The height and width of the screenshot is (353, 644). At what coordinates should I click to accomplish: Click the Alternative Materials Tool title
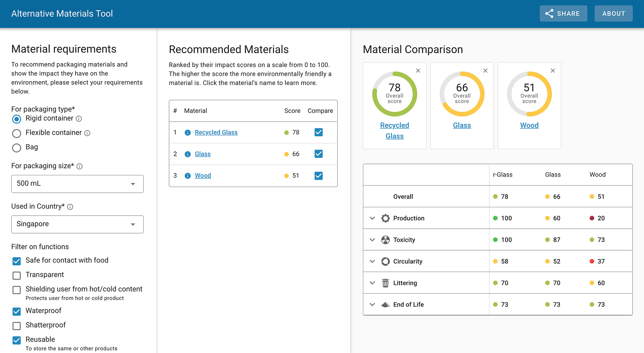point(62,13)
